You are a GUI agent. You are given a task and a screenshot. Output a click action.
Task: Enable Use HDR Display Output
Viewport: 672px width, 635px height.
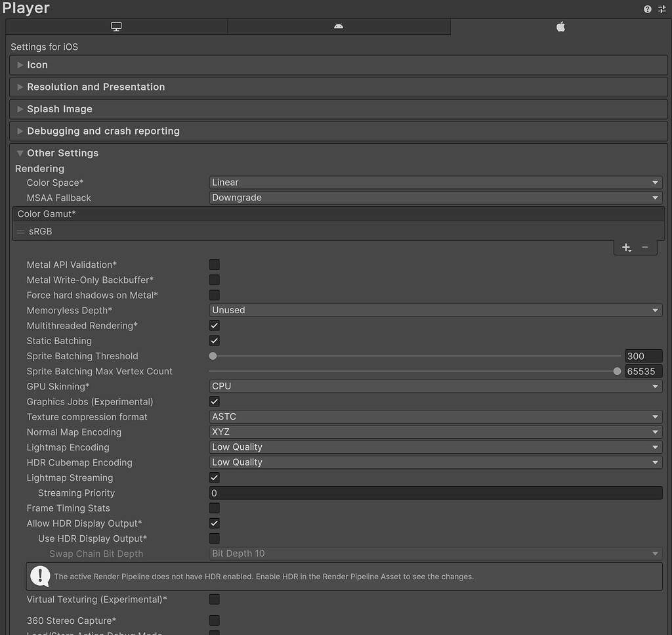pos(214,538)
